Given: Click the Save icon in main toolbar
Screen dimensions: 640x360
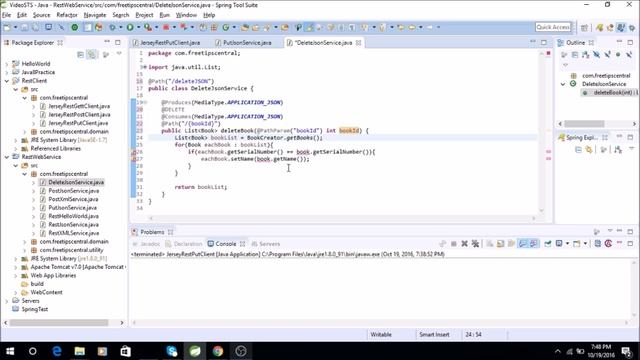Looking at the screenshot, I should tap(24, 27).
